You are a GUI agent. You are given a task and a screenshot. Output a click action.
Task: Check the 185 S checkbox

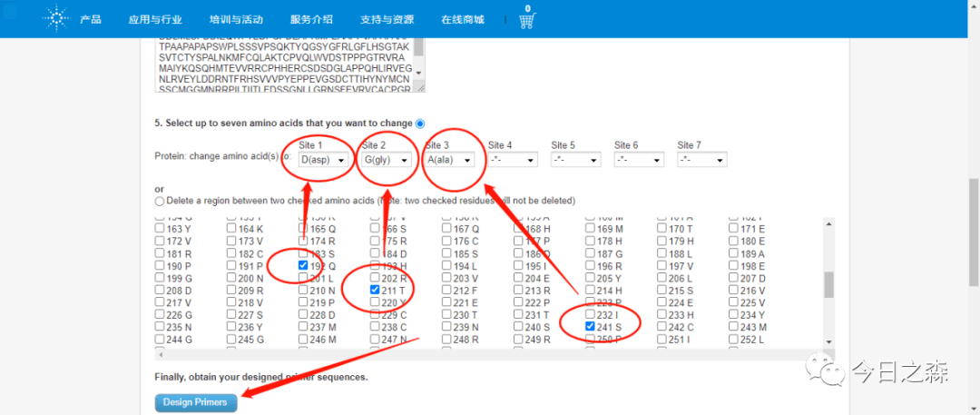pos(446,253)
